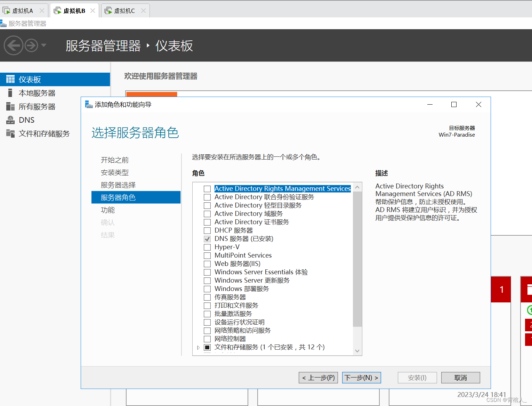Screen dimensions: 532x406
Task: Check DHCP 服务器 role
Action: click(207, 230)
